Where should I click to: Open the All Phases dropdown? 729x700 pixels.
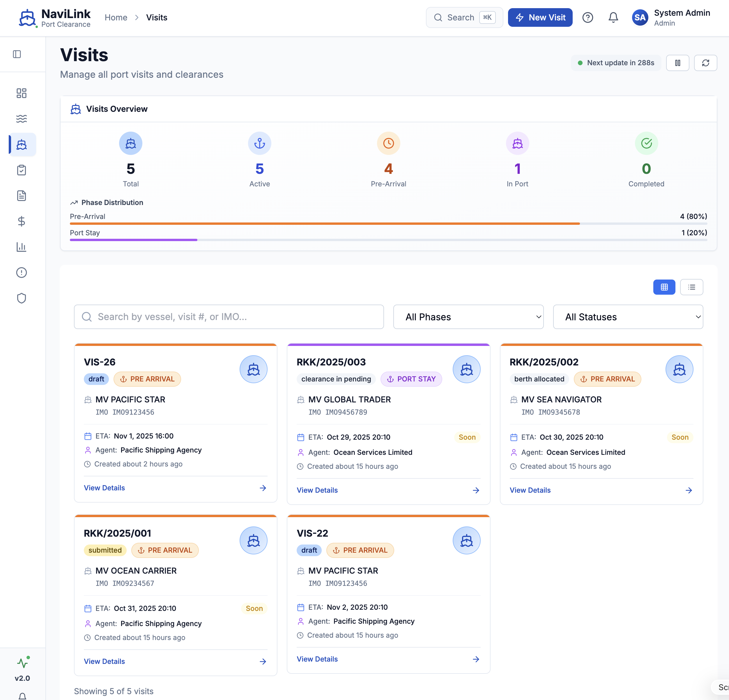(468, 317)
